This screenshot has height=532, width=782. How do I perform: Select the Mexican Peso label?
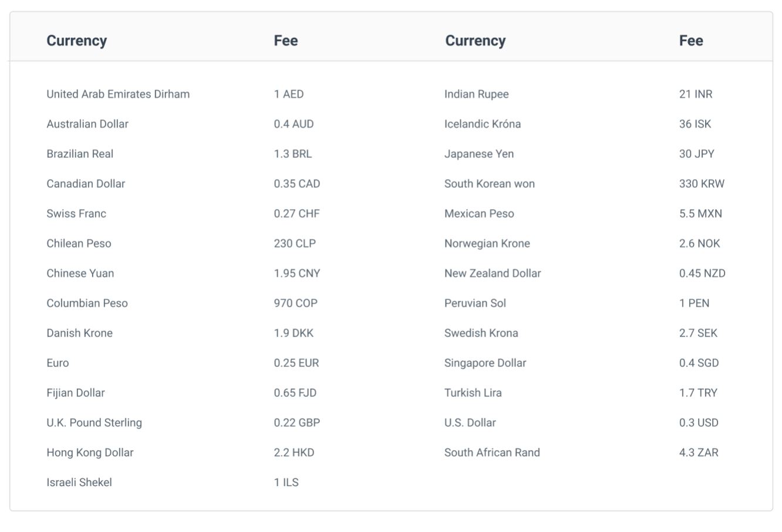(x=479, y=214)
